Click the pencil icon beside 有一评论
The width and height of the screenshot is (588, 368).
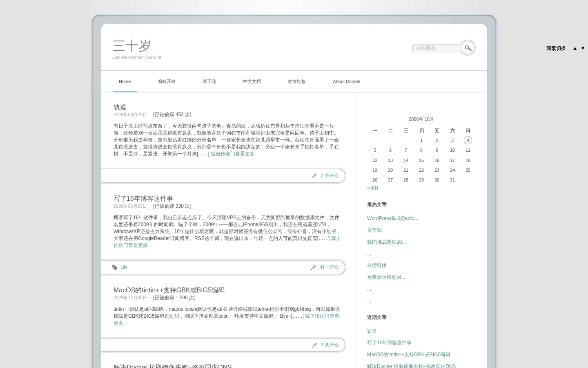pyautogui.click(x=314, y=267)
